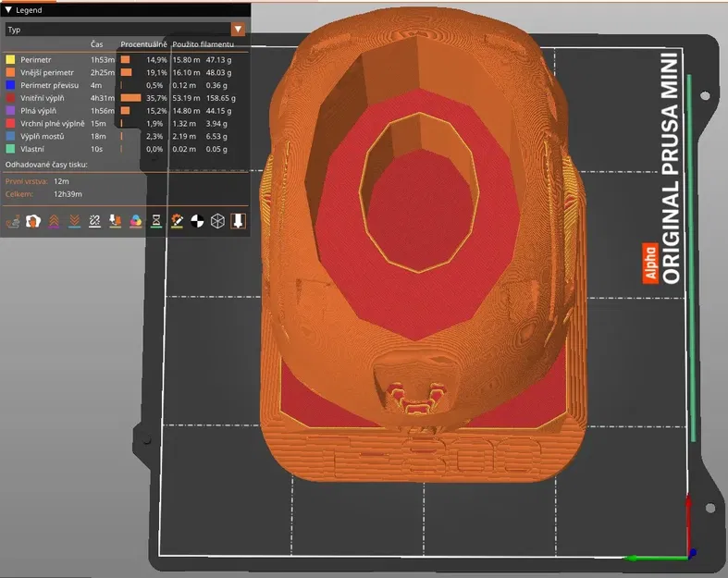
Task: Click the 4h31m time value
Action: 102,98
